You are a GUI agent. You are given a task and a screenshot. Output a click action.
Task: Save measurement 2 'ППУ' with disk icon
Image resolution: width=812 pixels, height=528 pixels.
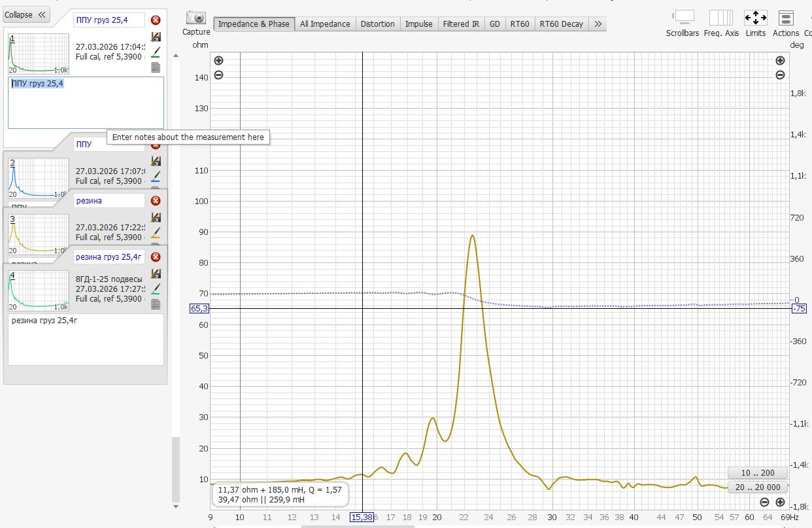click(x=156, y=161)
